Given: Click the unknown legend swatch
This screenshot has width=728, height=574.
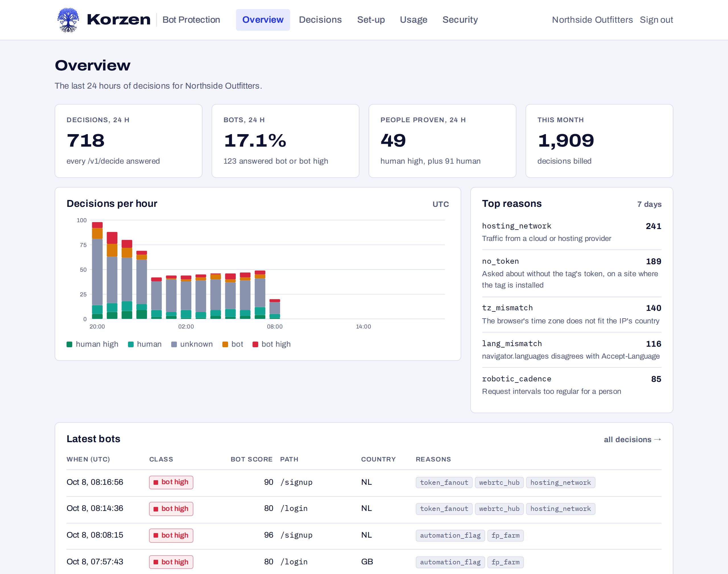Looking at the screenshot, I should click(174, 344).
